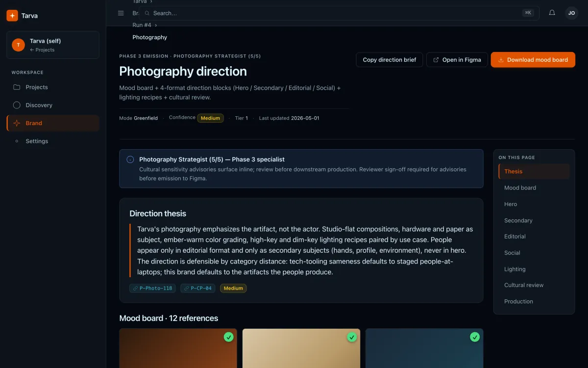Focus the Search field
Viewport: 588px width, 368px height.
(339, 13)
